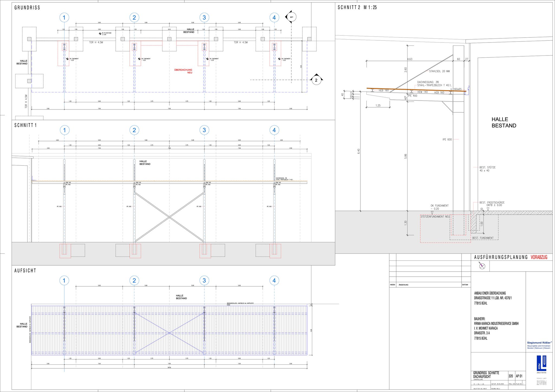Select the STÜTZENFUNDAMENT NEU label
Image resolution: width=555 pixels, height=392 pixels.
pos(435,217)
